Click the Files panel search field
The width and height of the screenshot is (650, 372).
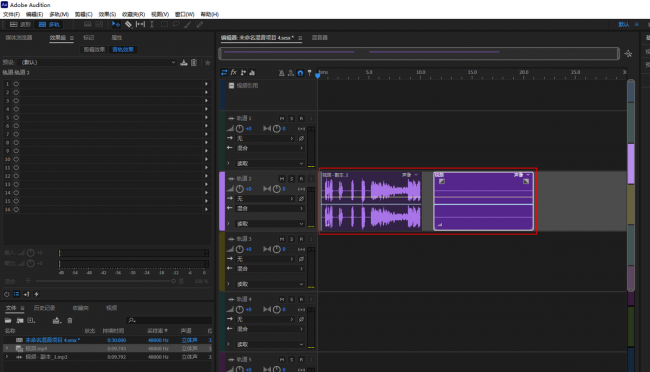pos(169,321)
